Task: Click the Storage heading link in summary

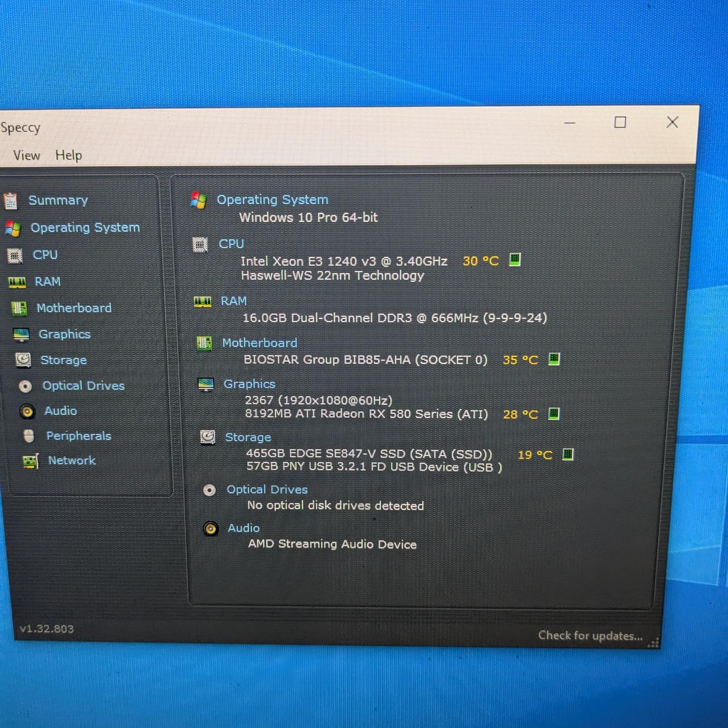Action: 248,438
